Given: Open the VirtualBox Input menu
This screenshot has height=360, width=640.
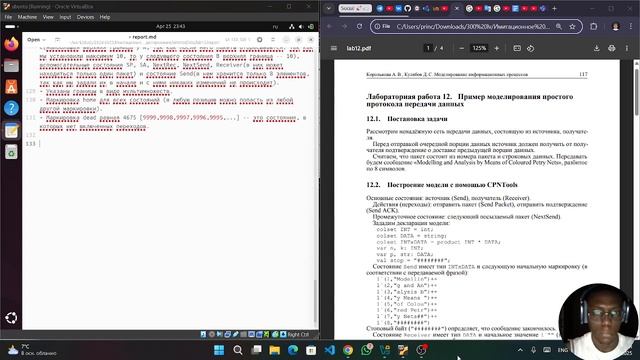Looking at the screenshot, I should (65, 17).
